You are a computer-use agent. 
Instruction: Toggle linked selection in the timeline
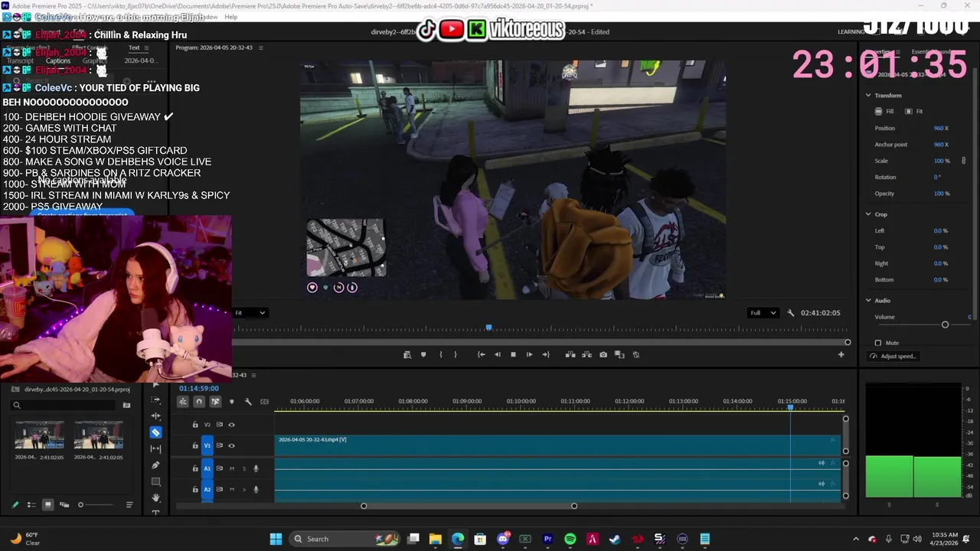pyautogui.click(x=215, y=402)
